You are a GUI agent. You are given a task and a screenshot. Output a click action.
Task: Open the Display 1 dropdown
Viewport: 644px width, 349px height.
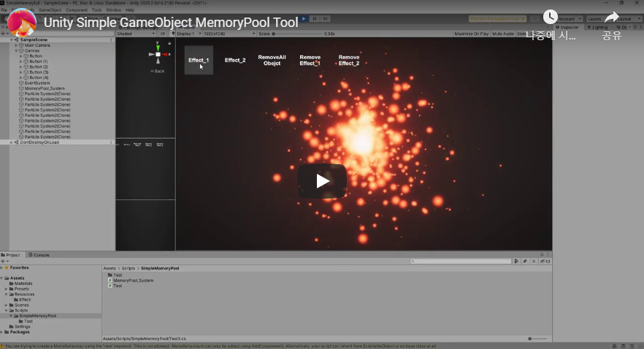tap(189, 34)
